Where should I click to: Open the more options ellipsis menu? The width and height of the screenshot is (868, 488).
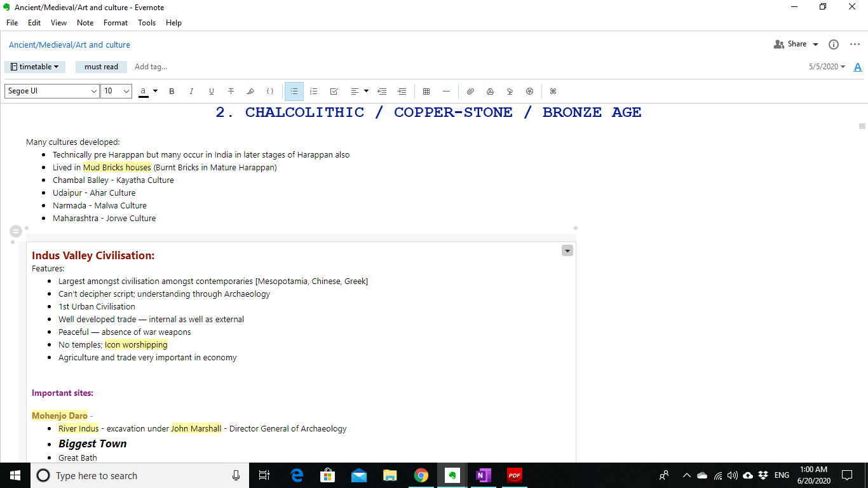tap(855, 44)
